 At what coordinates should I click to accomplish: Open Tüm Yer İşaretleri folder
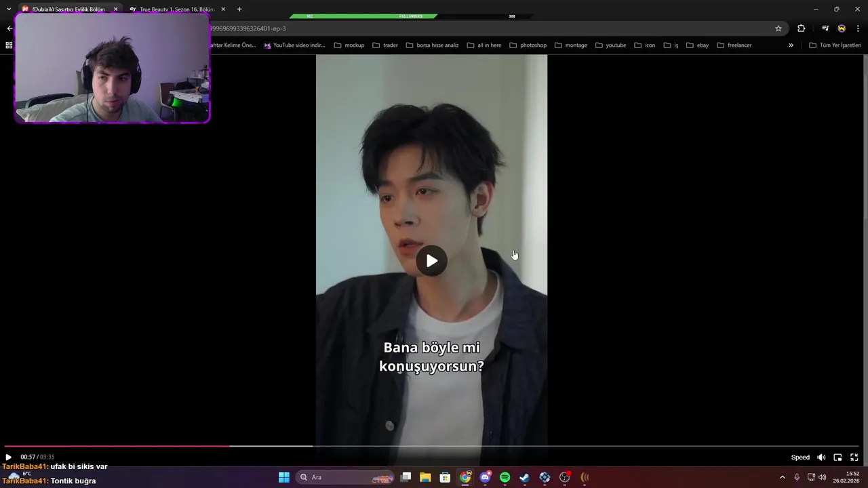(835, 45)
